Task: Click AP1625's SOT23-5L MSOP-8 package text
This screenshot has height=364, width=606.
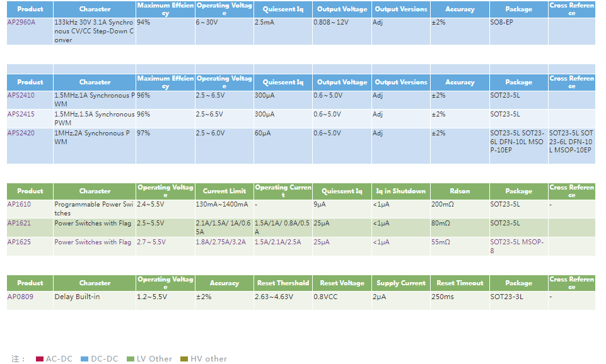Action: pyautogui.click(x=516, y=246)
